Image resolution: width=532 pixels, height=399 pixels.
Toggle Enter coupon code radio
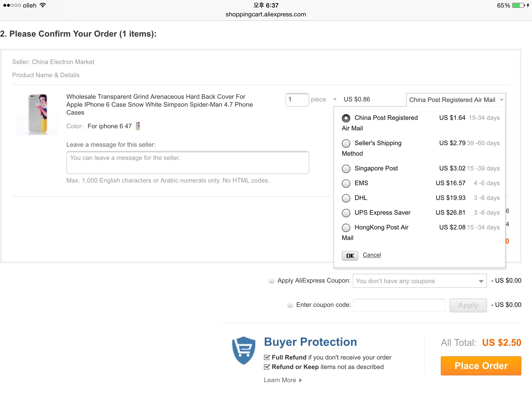click(x=290, y=305)
